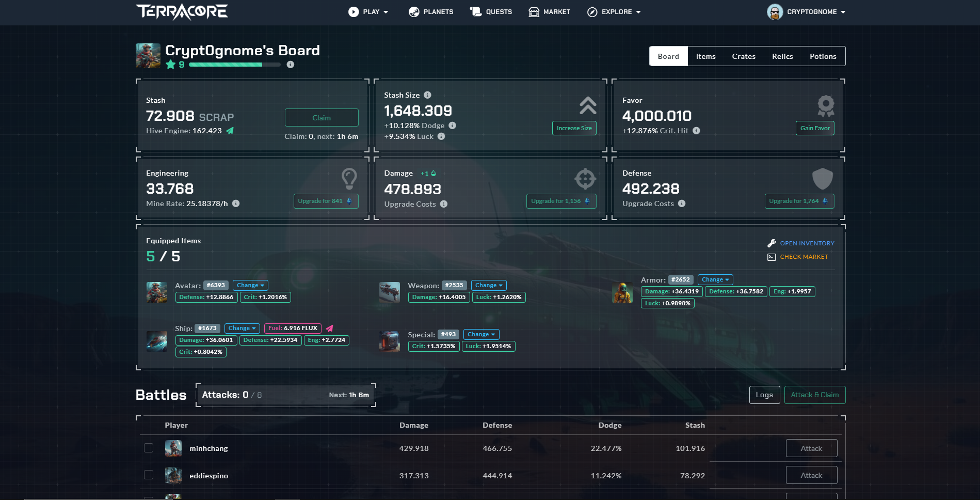Open the Weapon Change dropdown

tap(489, 285)
